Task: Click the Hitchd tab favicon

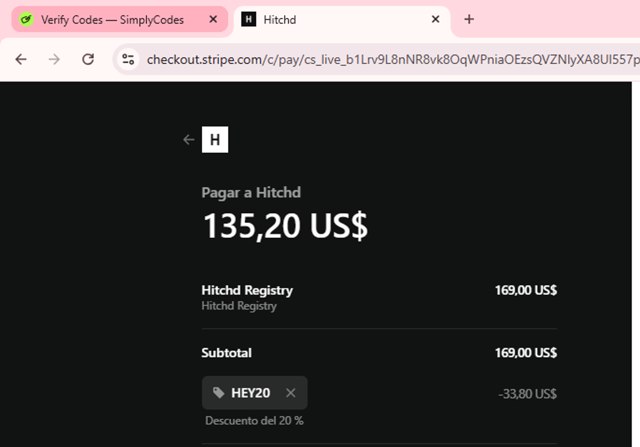Action: coord(249,19)
